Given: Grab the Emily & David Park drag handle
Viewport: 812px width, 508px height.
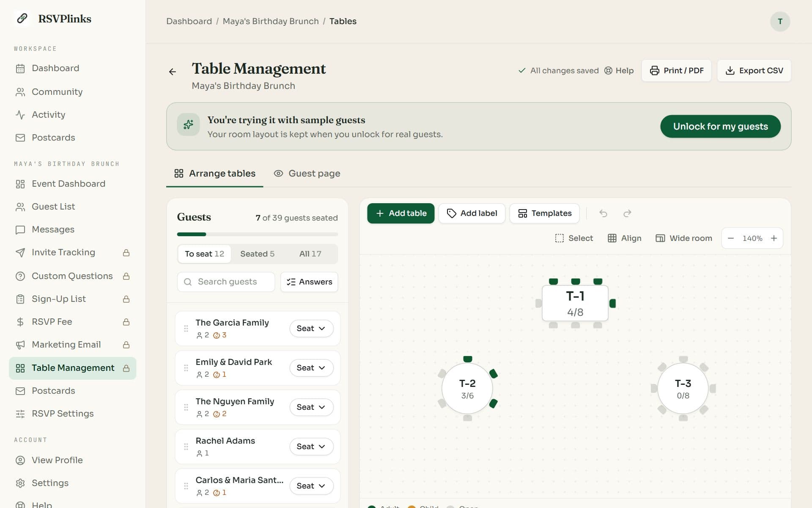Looking at the screenshot, I should click(186, 368).
